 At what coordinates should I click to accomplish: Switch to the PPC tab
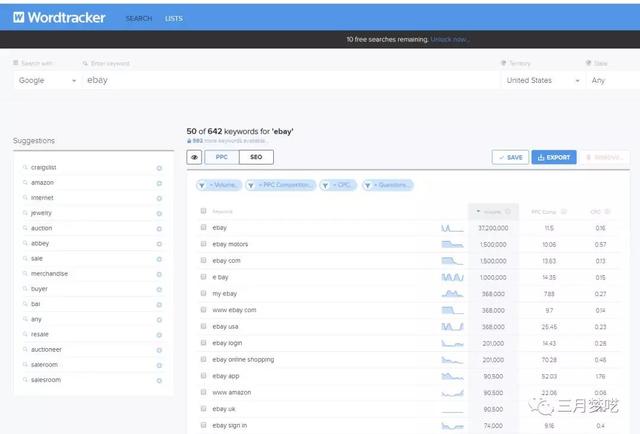[222, 157]
